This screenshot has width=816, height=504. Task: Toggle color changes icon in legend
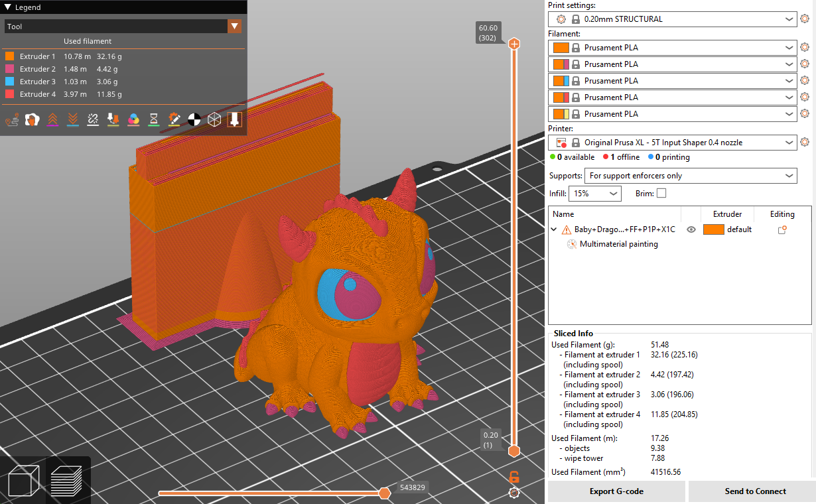pyautogui.click(x=133, y=120)
